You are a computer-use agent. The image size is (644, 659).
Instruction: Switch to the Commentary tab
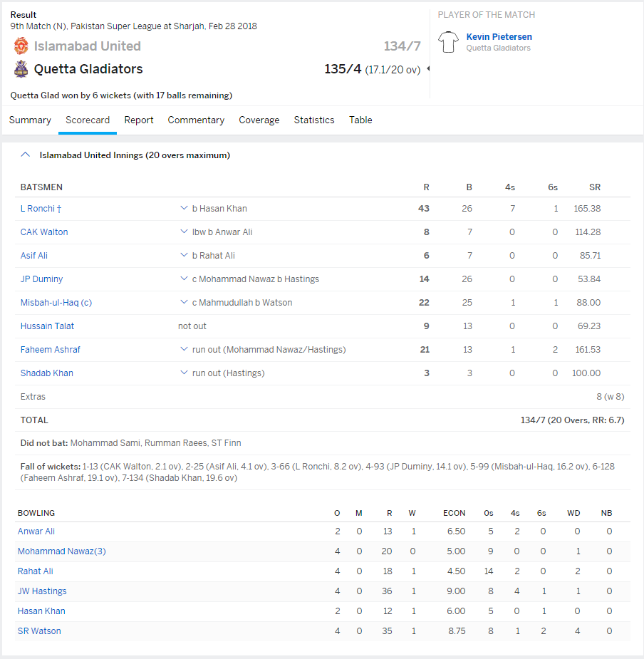click(196, 120)
